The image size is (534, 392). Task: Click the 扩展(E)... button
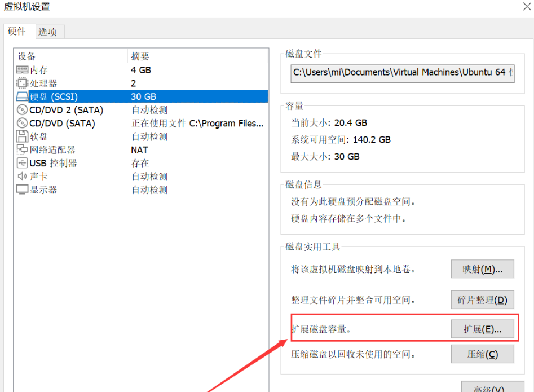(x=482, y=329)
